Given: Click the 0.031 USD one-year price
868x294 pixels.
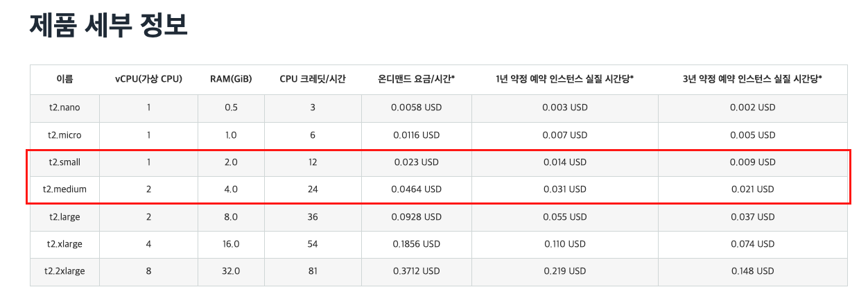Looking at the screenshot, I should (x=565, y=189).
